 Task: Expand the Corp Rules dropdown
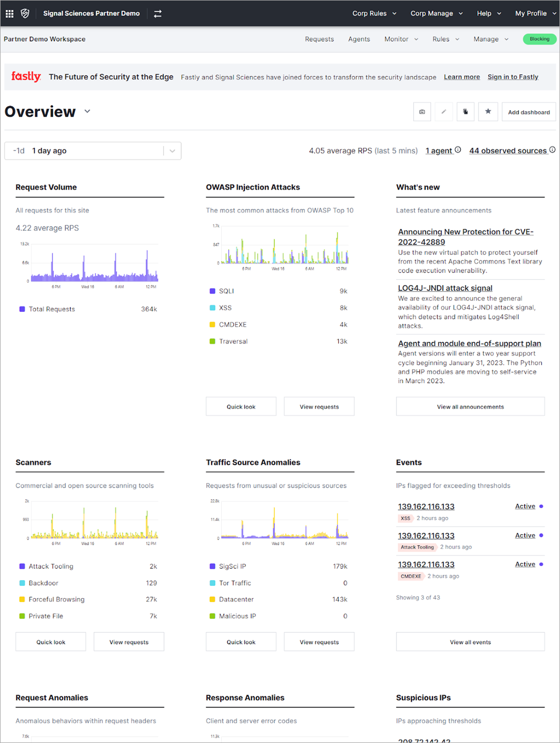tap(375, 13)
